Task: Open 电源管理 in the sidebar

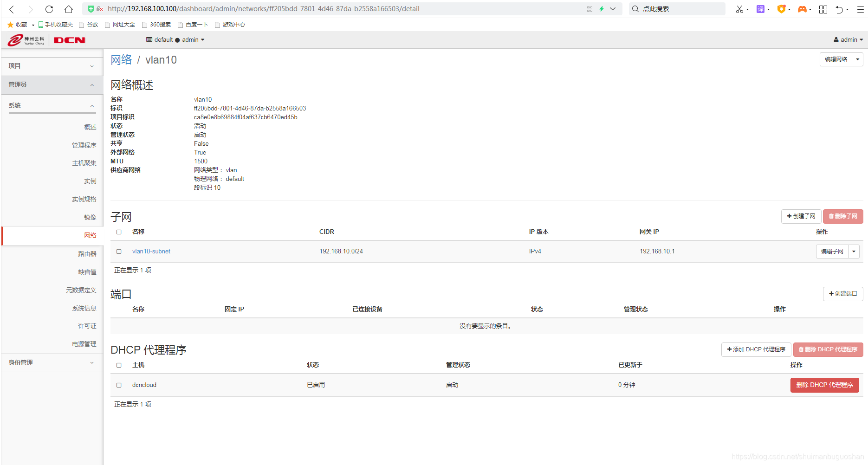Action: tap(84, 344)
